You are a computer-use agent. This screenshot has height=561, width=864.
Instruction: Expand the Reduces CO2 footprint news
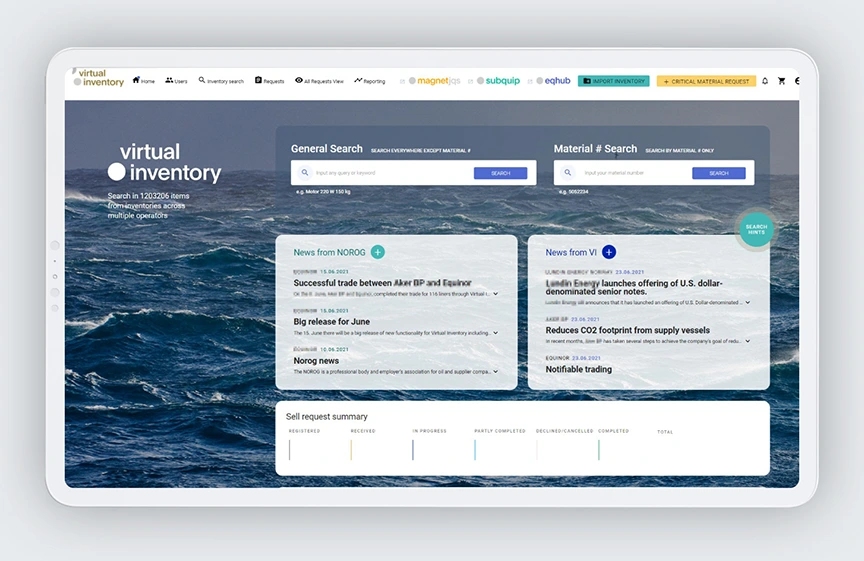[x=748, y=341]
